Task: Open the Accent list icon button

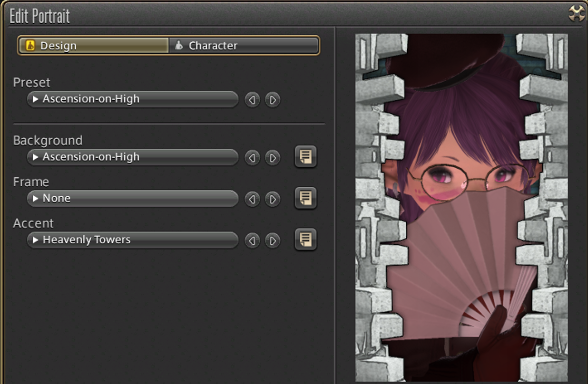Action: (x=305, y=240)
